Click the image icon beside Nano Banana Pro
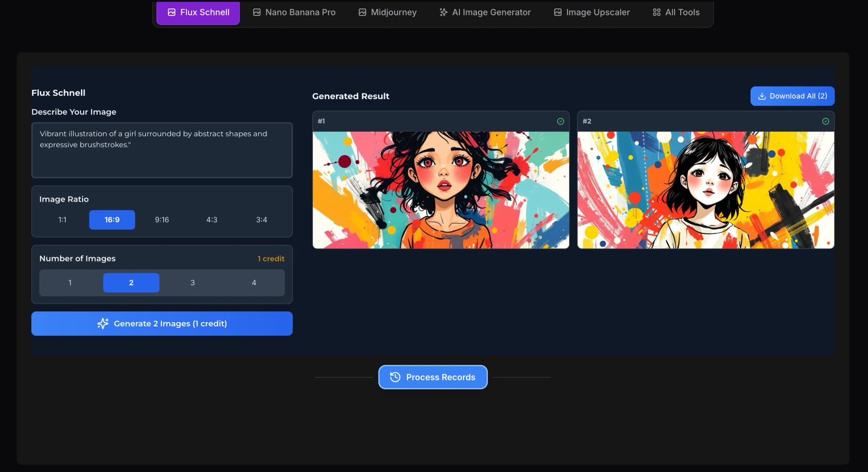The width and height of the screenshot is (868, 472). [256, 12]
